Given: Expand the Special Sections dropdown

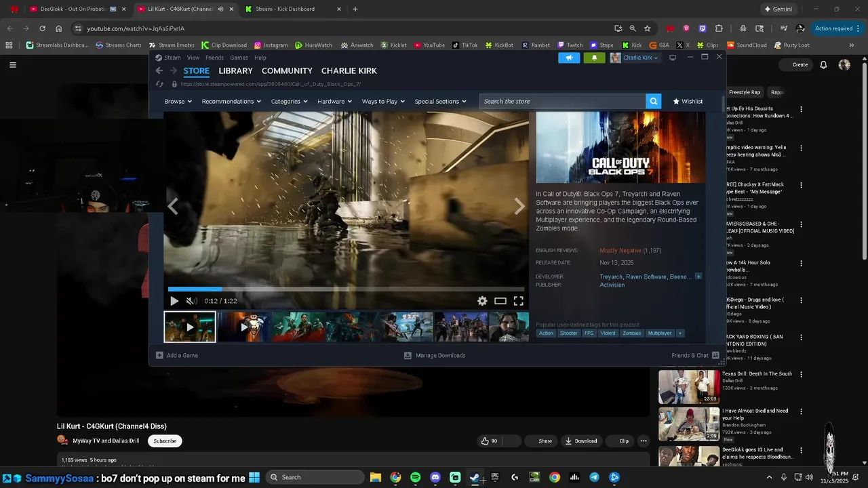Looking at the screenshot, I should [x=441, y=101].
